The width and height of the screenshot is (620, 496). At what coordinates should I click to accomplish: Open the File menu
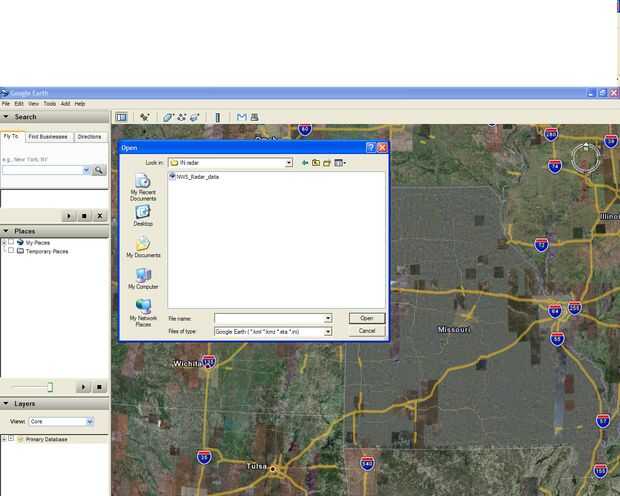(x=6, y=104)
